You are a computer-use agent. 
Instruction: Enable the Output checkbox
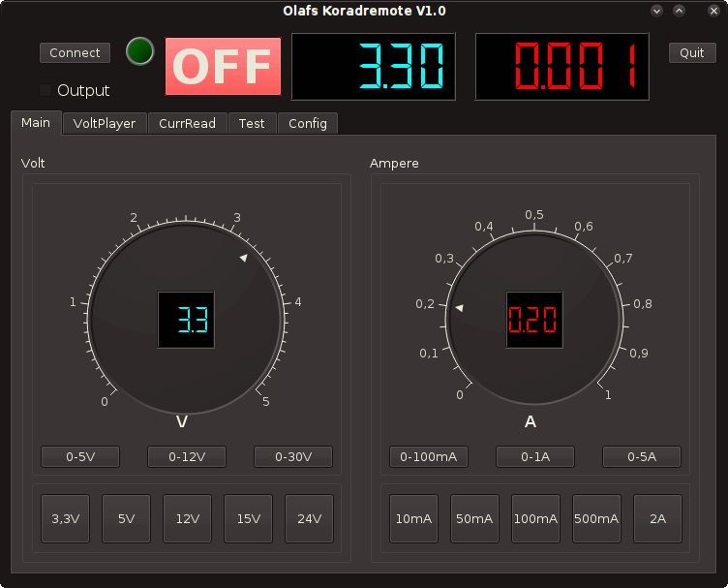[x=45, y=91]
